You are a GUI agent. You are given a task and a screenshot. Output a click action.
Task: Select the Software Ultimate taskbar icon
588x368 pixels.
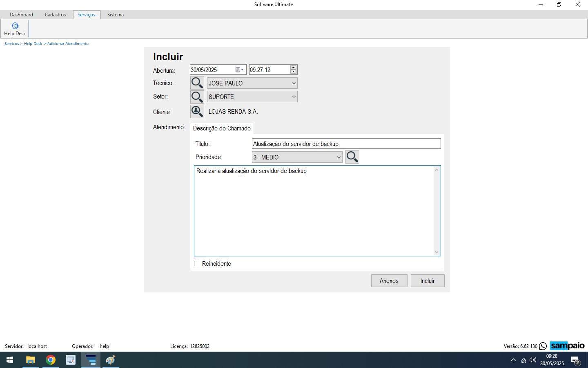(91, 360)
